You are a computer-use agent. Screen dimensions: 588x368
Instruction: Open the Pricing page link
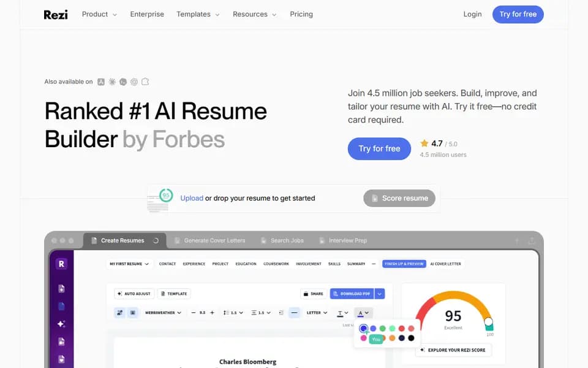301,14
